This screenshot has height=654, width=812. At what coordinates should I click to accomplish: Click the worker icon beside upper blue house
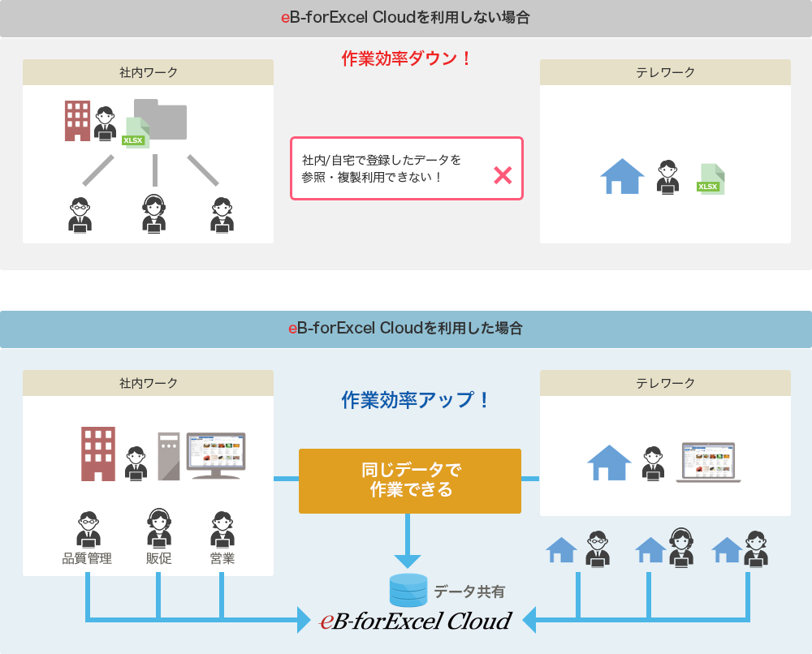tap(667, 178)
